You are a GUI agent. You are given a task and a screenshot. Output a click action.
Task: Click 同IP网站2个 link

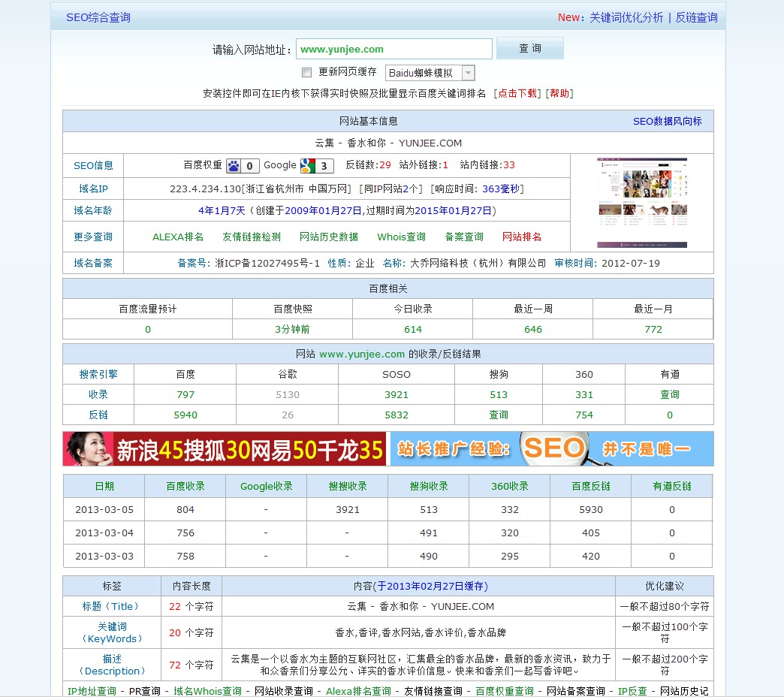[391, 189]
